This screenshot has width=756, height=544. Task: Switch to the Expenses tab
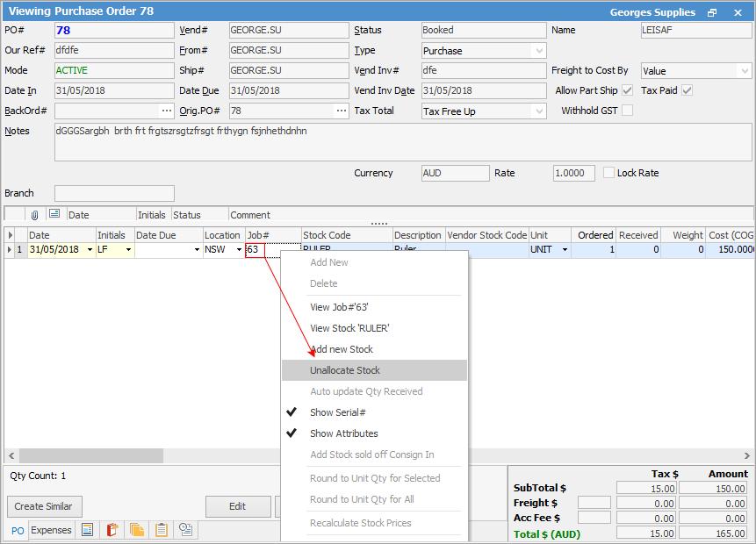(x=51, y=530)
